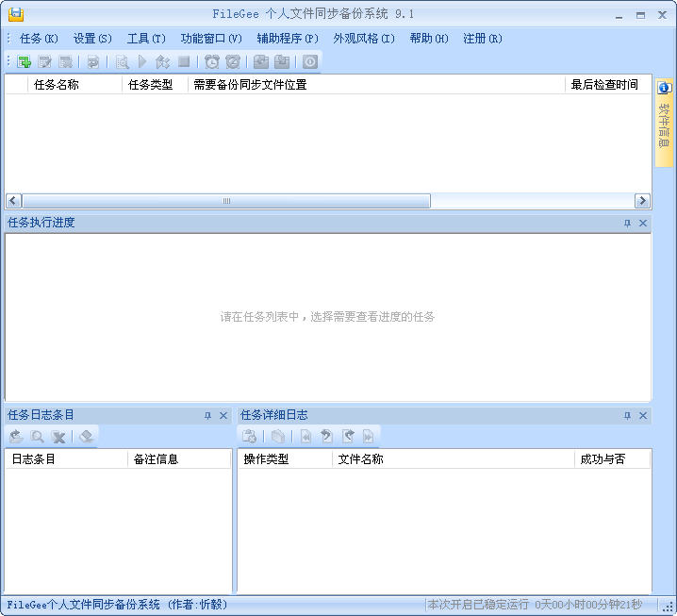Click the menu bar grip handle
This screenshot has width=677, height=616.
(x=8, y=38)
